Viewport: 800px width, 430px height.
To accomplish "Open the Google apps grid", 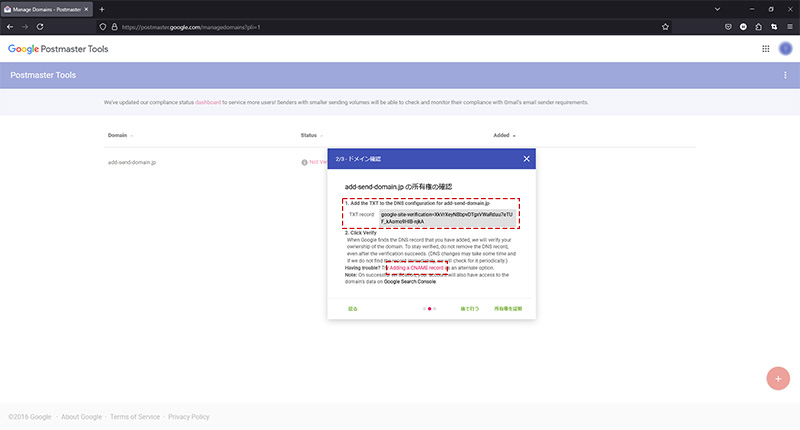I will [765, 48].
